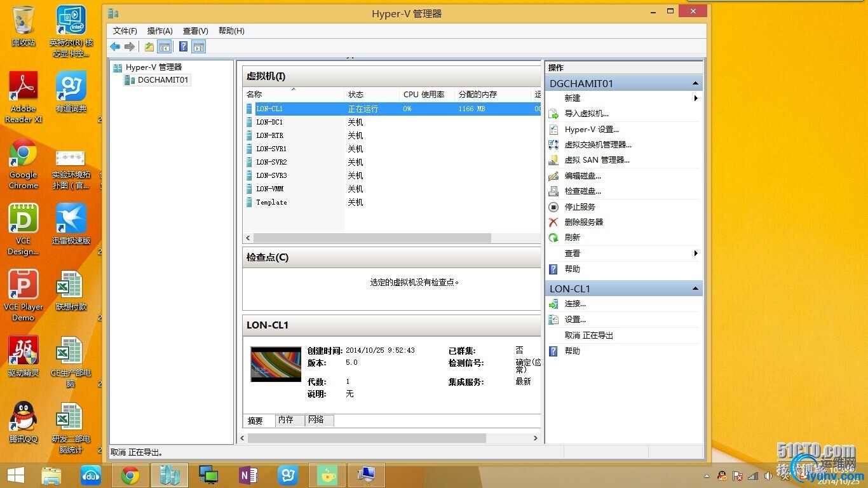The image size is (868, 488).
Task: Collapse the DGCHAMIT01 actions section
Action: pos(695,83)
